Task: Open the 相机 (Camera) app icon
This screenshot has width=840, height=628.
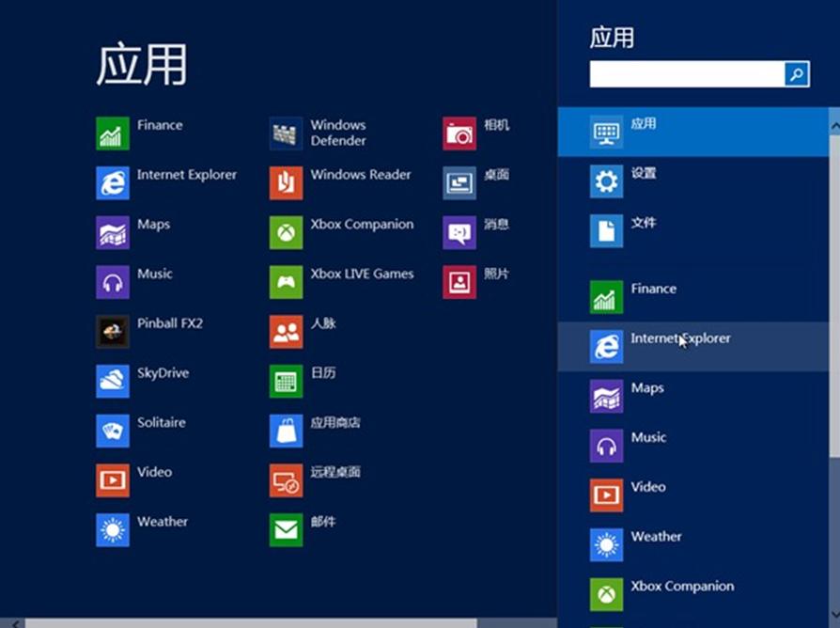Action: (459, 133)
